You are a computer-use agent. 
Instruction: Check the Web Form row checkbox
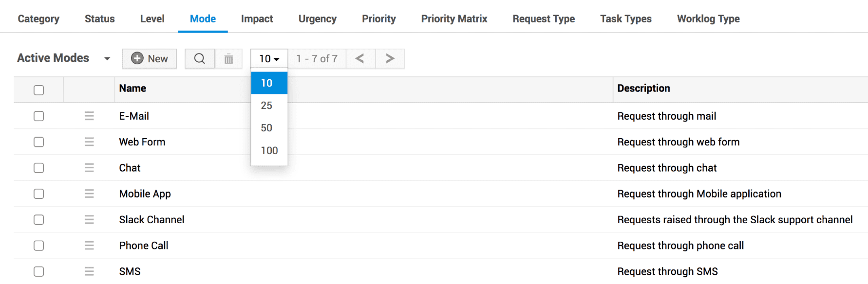pos(39,142)
